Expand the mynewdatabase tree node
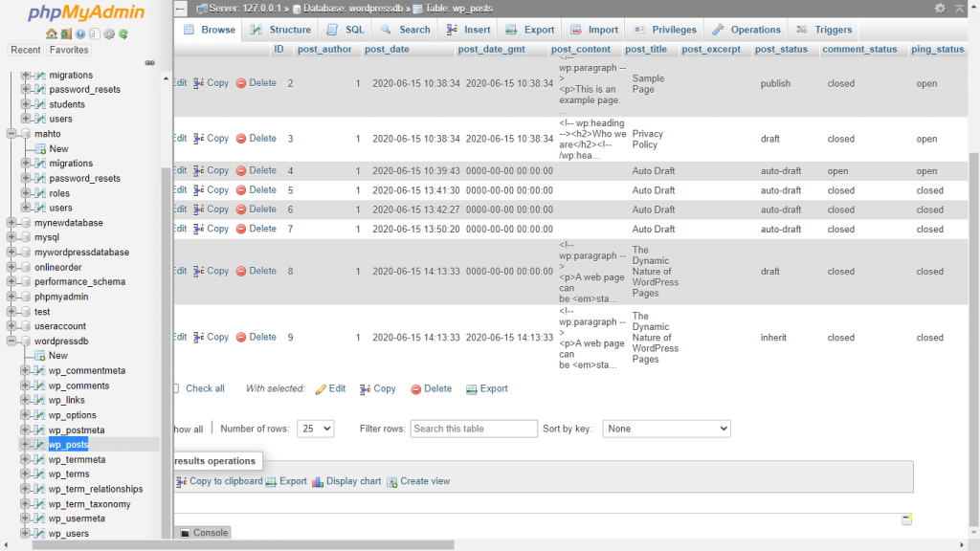The width and height of the screenshot is (980, 551). tap(11, 223)
